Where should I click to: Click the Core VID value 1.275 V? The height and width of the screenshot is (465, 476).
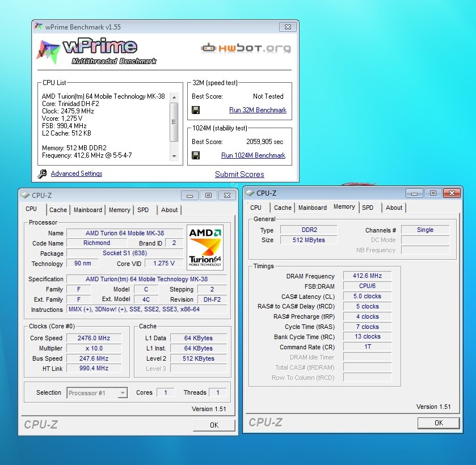tap(164, 263)
